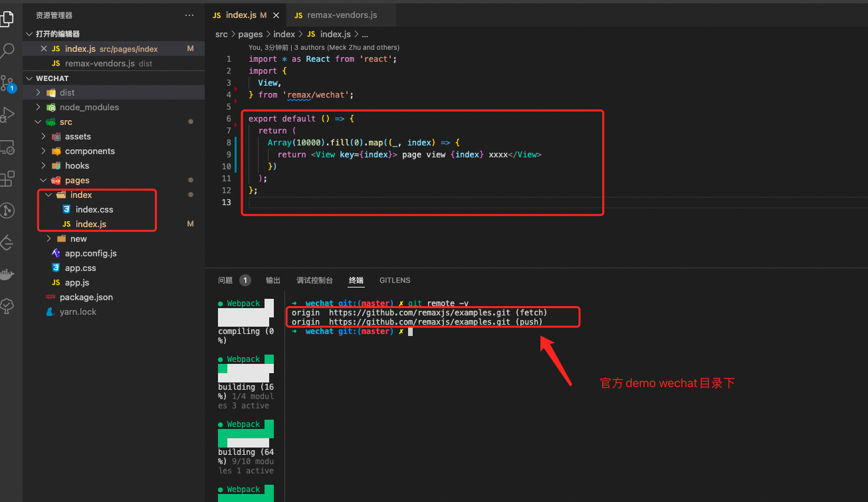Click the JS icon of app.js
868x502 pixels.
pos(56,283)
